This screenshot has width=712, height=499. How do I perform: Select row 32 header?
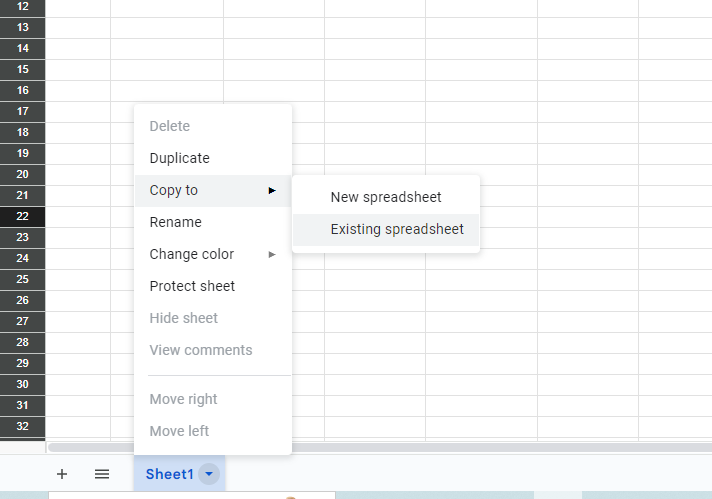coord(22,426)
